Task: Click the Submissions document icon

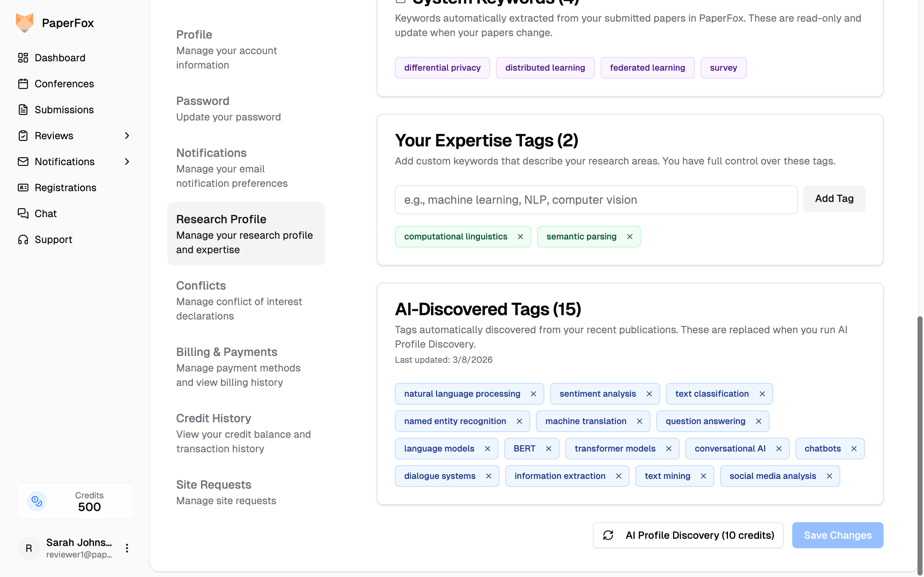Action: [x=23, y=110]
